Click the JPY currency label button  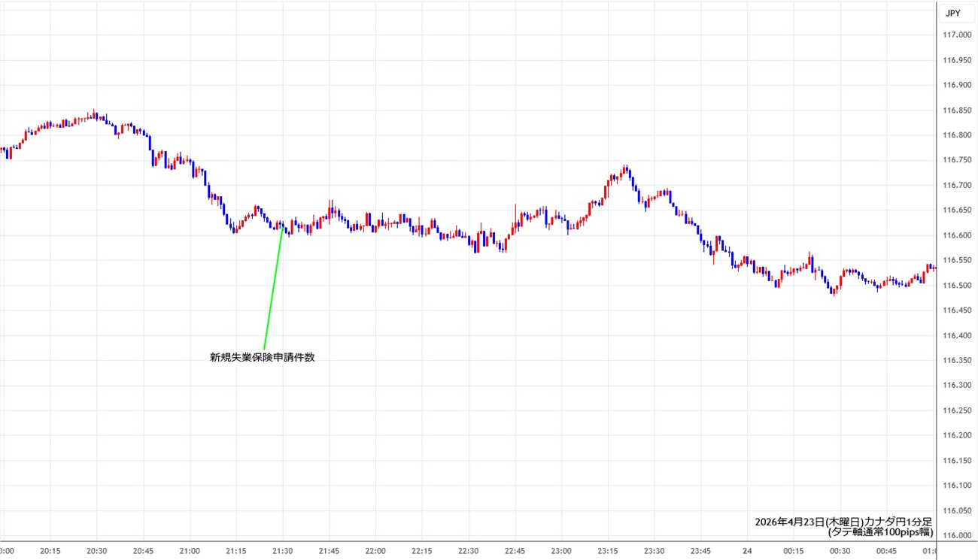(952, 13)
